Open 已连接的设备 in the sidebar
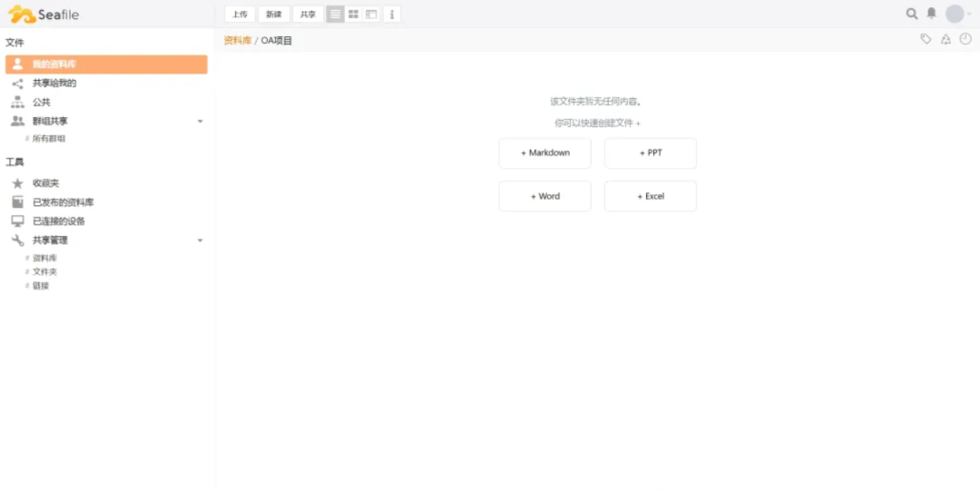Screen dimensions: 980x490 click(59, 221)
